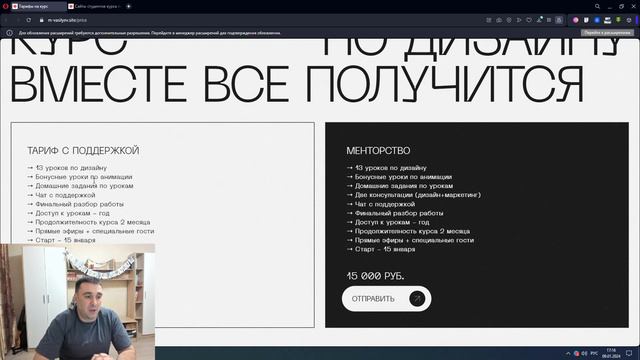The width and height of the screenshot is (640, 360).
Task: Open the white shield extension icon
Action: pos(586,20)
